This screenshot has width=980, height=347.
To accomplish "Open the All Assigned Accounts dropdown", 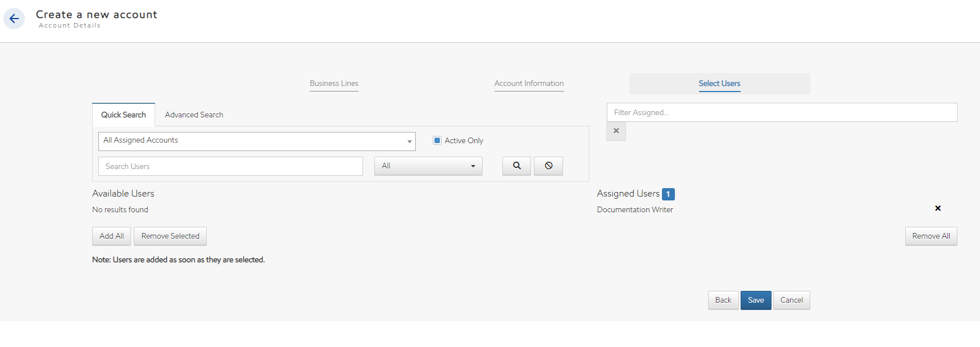I will click(257, 141).
